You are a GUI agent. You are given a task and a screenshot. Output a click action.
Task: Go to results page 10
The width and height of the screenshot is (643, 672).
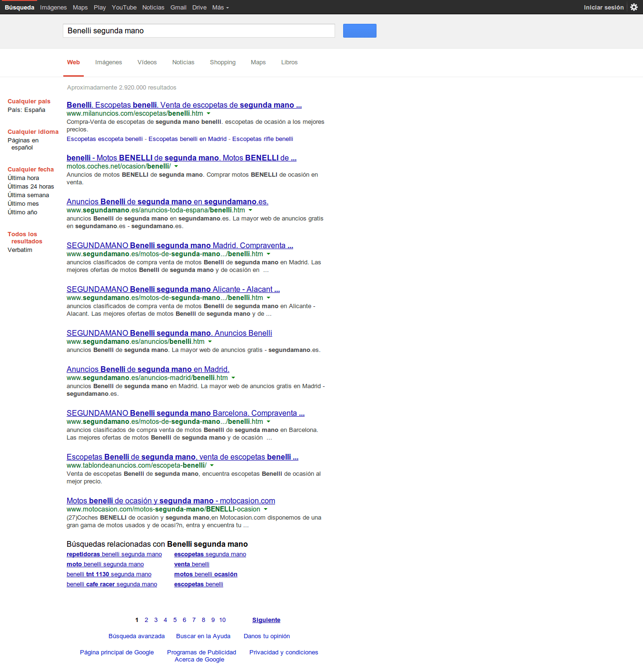pos(222,620)
